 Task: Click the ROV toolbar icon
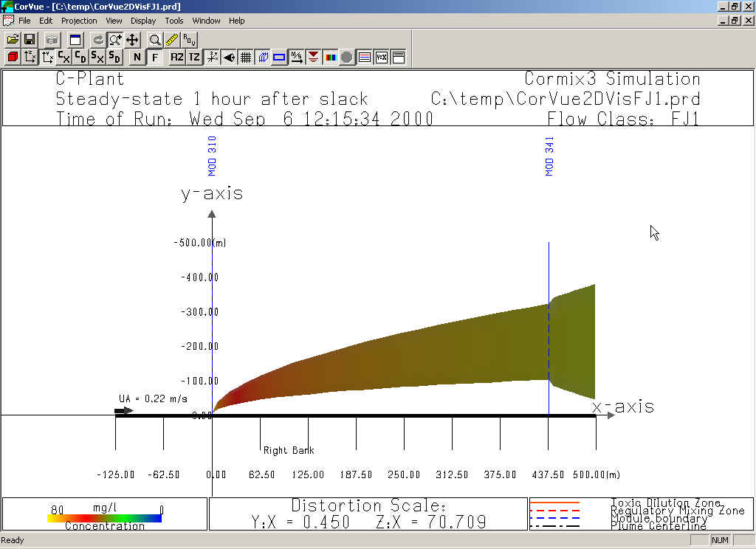click(189, 40)
